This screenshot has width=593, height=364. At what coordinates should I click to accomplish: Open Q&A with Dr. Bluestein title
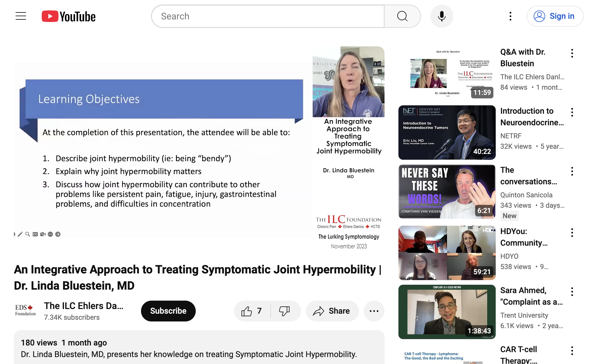click(523, 58)
